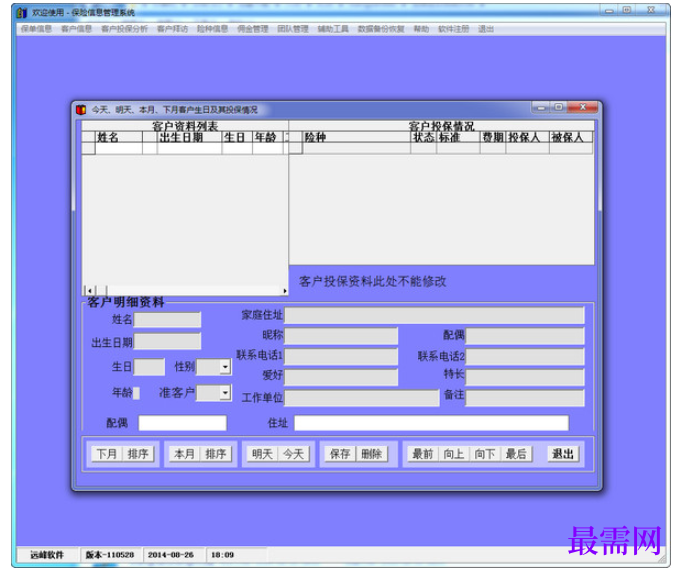The height and width of the screenshot is (572, 680).
Task: Click the 联系电话1 input field
Action: point(341,356)
